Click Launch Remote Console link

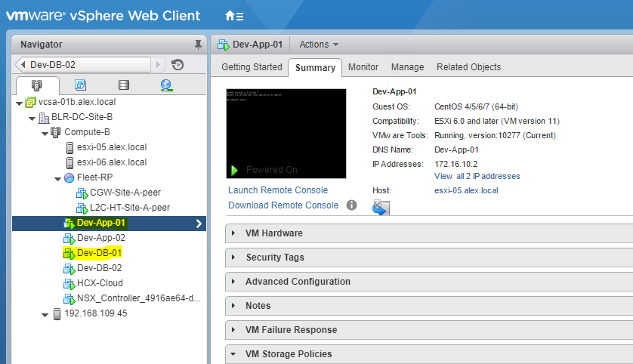point(278,190)
